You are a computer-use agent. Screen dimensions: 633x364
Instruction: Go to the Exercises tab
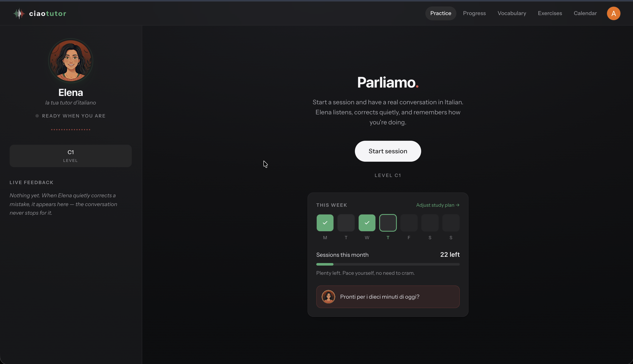550,13
